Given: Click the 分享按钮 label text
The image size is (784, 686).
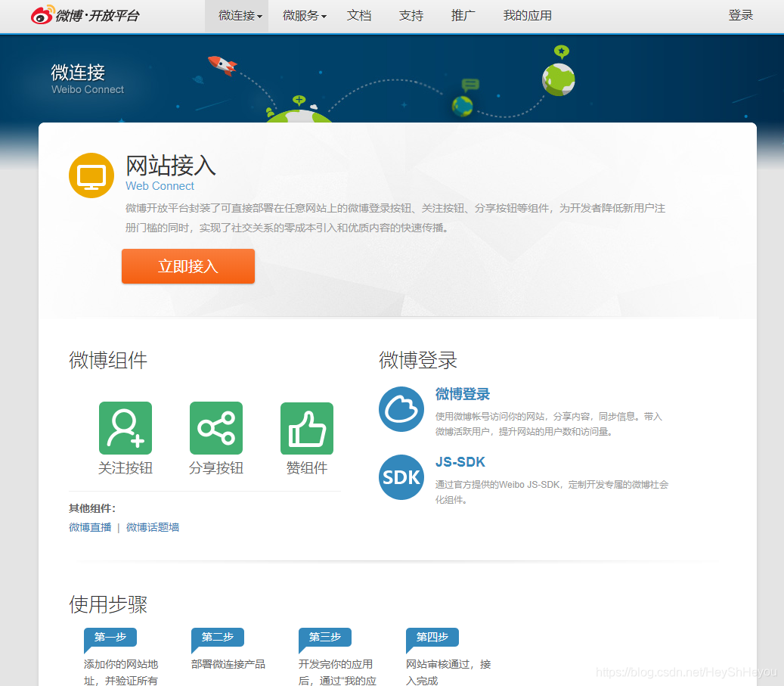Looking at the screenshot, I should pos(216,468).
